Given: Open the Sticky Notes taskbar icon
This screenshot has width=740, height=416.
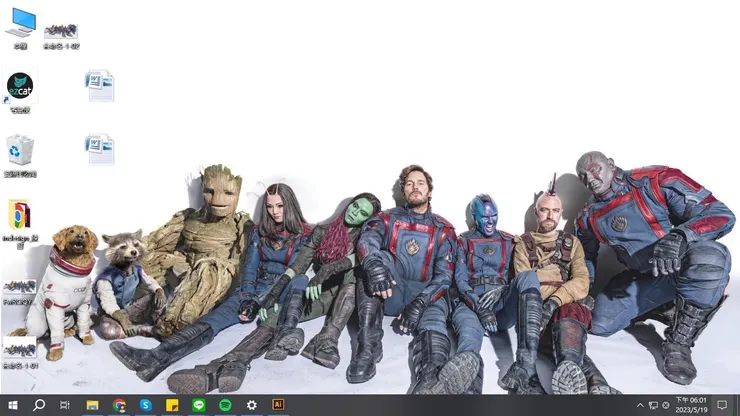Looking at the screenshot, I should tap(172, 405).
